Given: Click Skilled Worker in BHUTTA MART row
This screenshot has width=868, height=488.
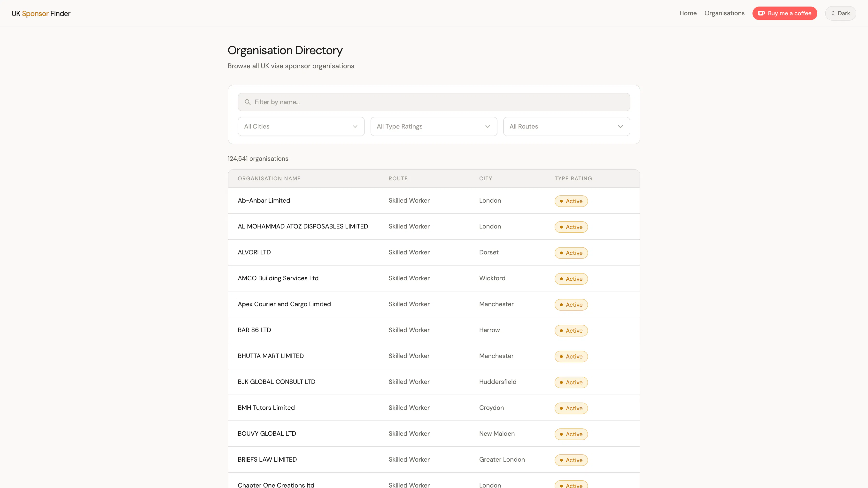Looking at the screenshot, I should pos(409,356).
